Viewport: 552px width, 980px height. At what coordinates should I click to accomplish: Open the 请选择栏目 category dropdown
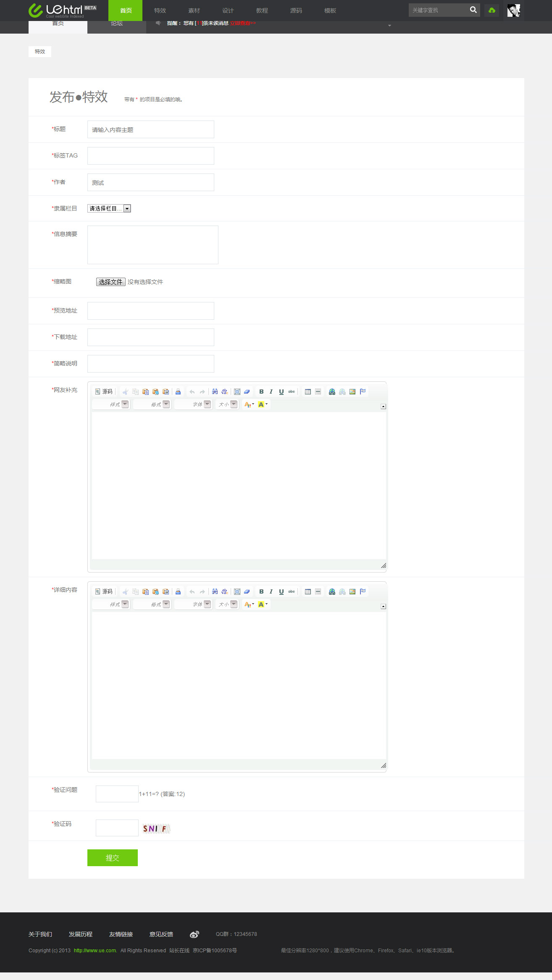click(109, 208)
